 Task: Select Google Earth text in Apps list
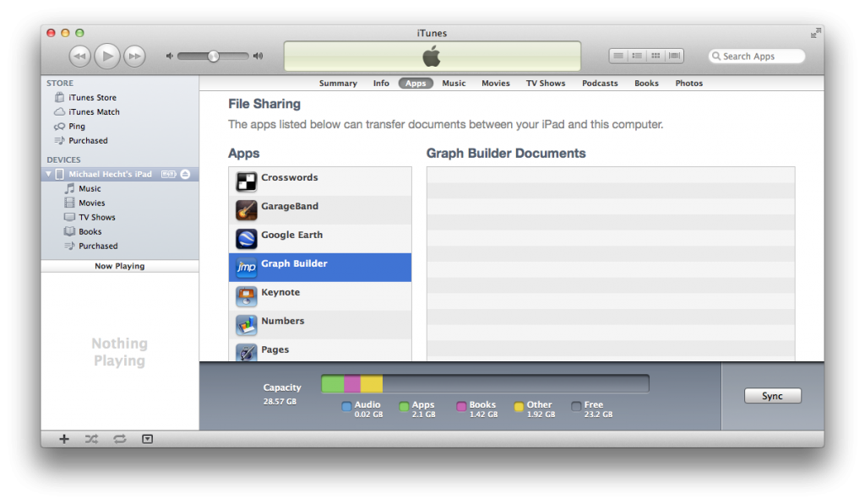click(x=291, y=235)
